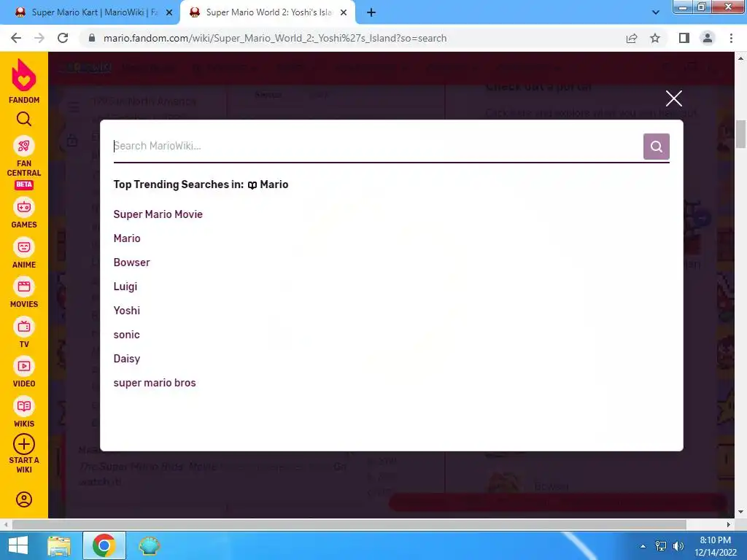The height and width of the screenshot is (560, 747).
Task: Open Chrome three-dot menu
Action: (731, 38)
